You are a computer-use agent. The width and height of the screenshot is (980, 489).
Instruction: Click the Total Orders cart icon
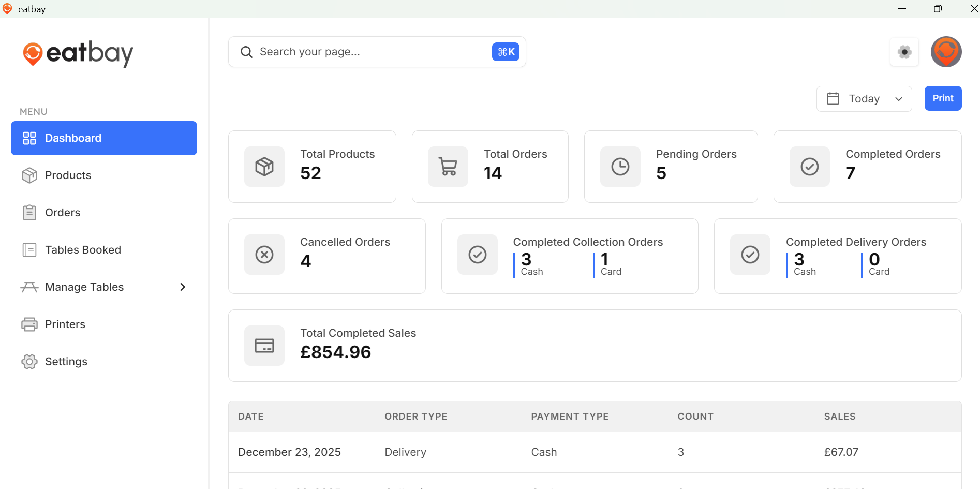pyautogui.click(x=448, y=167)
